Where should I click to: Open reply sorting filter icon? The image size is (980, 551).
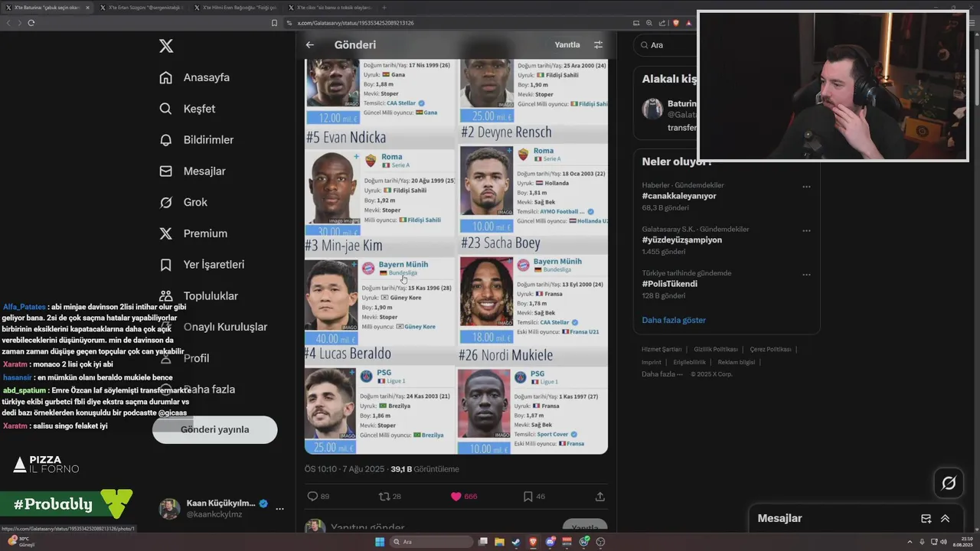pos(598,45)
